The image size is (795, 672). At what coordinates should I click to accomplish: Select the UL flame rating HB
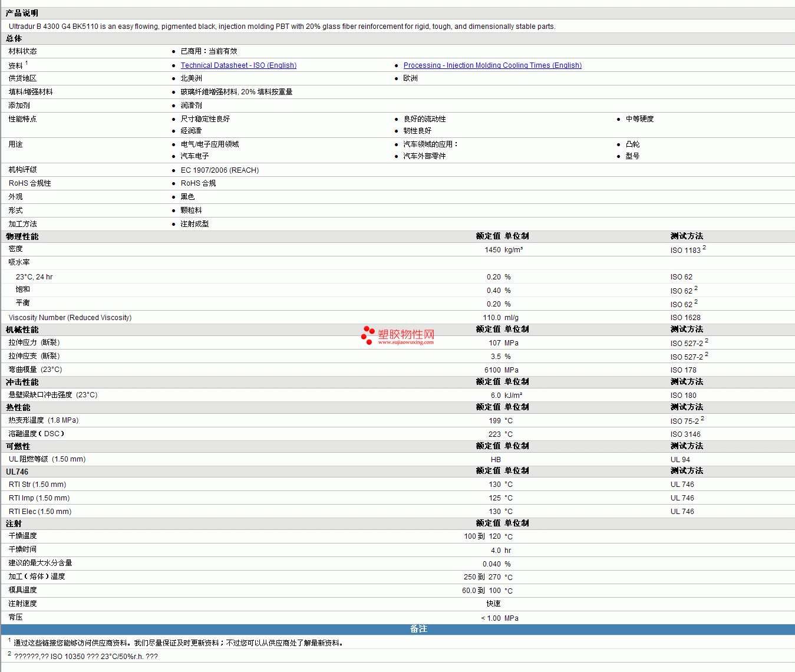[496, 460]
